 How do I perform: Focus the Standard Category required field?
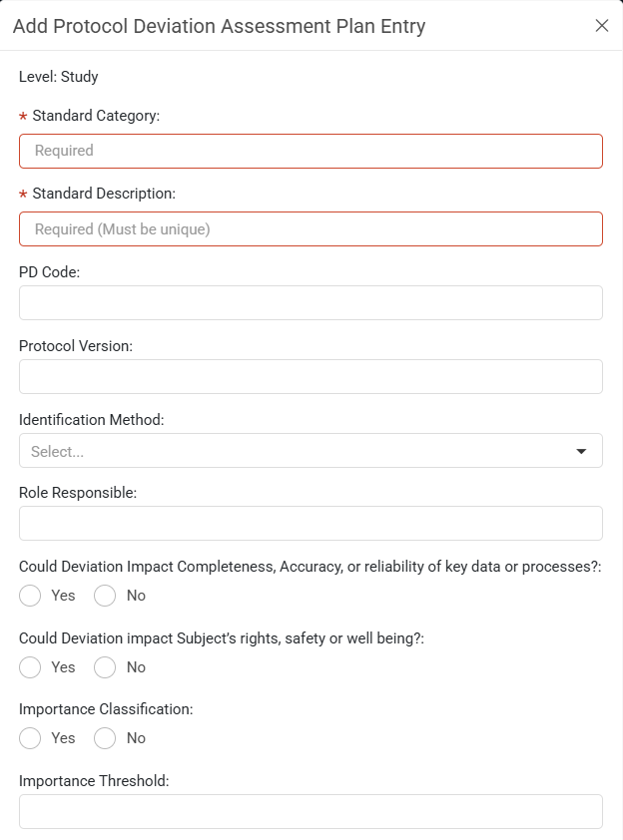[x=311, y=151]
